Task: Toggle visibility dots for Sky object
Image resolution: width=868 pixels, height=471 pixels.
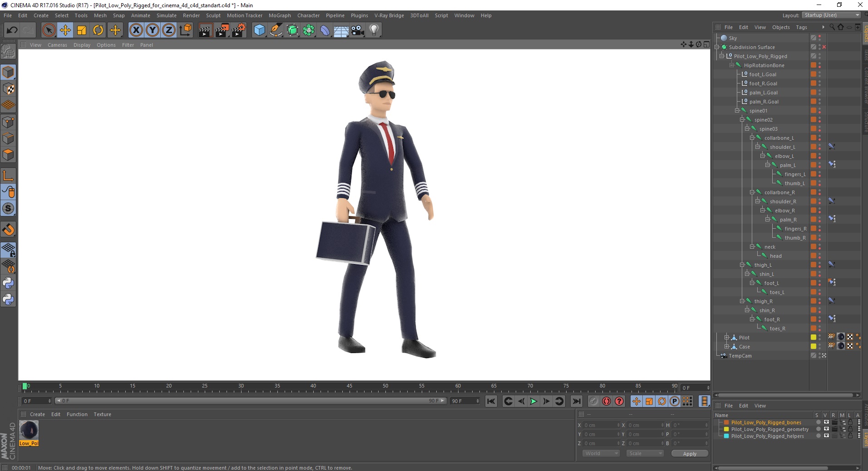Action: pos(820,38)
